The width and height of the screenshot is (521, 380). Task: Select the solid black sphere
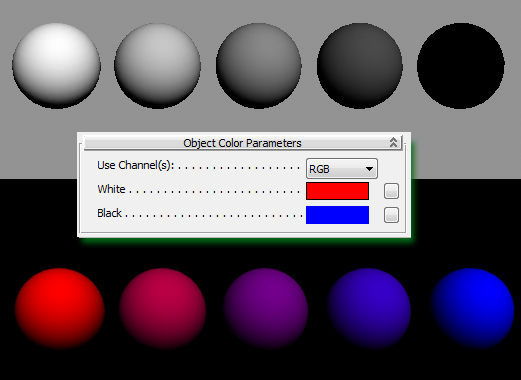[x=461, y=66]
